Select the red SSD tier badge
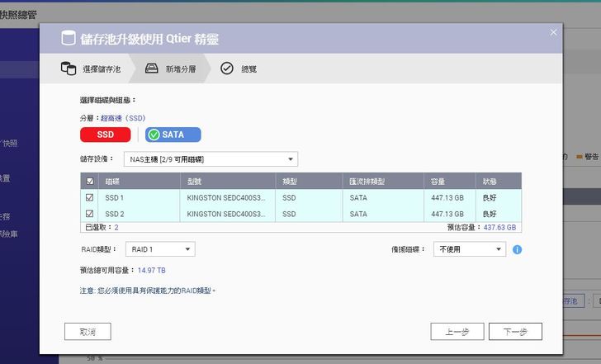The height and width of the screenshot is (364, 601). (106, 135)
